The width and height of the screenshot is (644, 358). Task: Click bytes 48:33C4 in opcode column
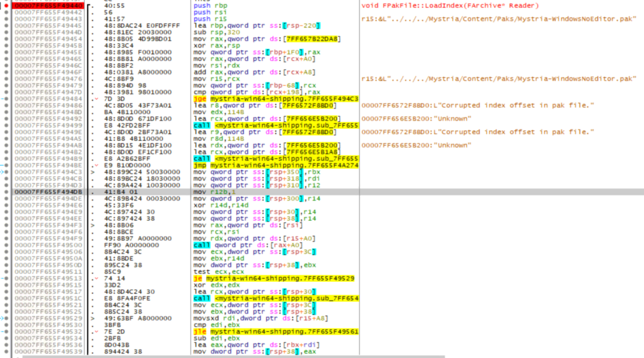point(119,45)
